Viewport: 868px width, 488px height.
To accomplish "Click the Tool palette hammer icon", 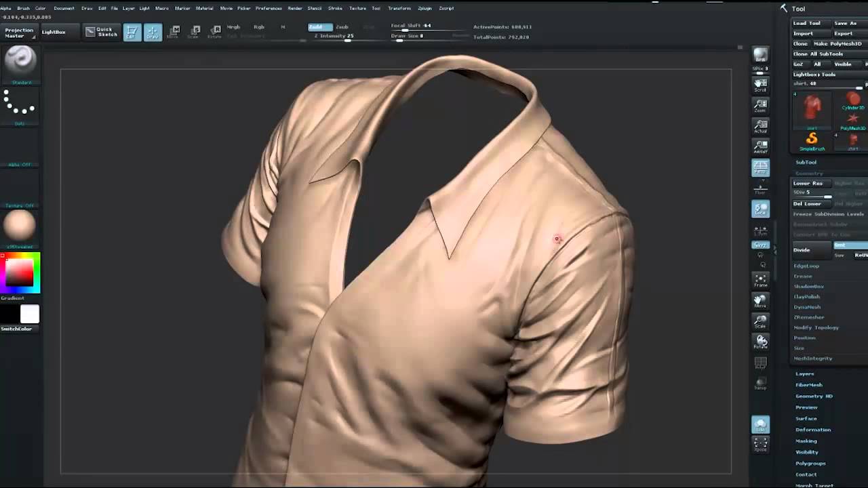I will coord(783,8).
